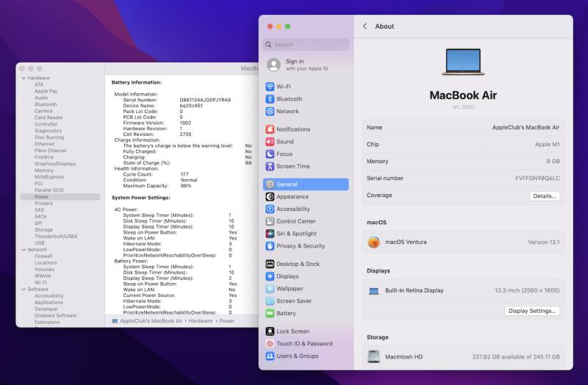Open Notifications bell icon

pyautogui.click(x=270, y=129)
